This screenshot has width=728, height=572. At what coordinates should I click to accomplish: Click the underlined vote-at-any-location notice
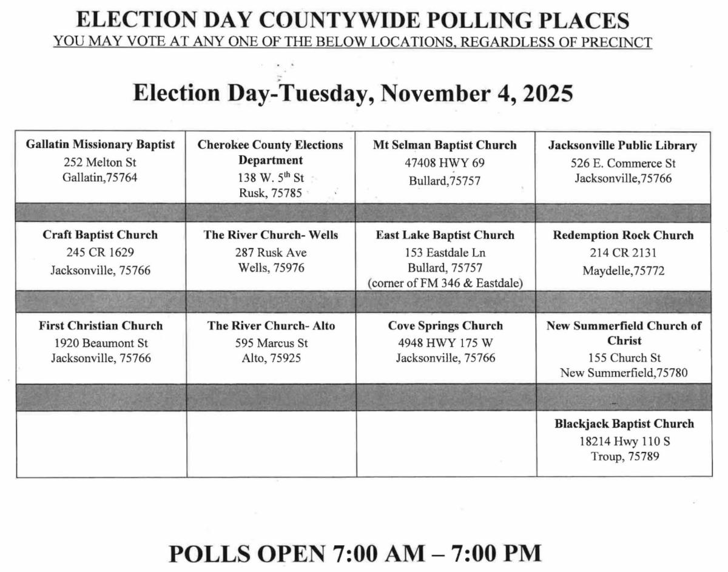[x=352, y=42]
